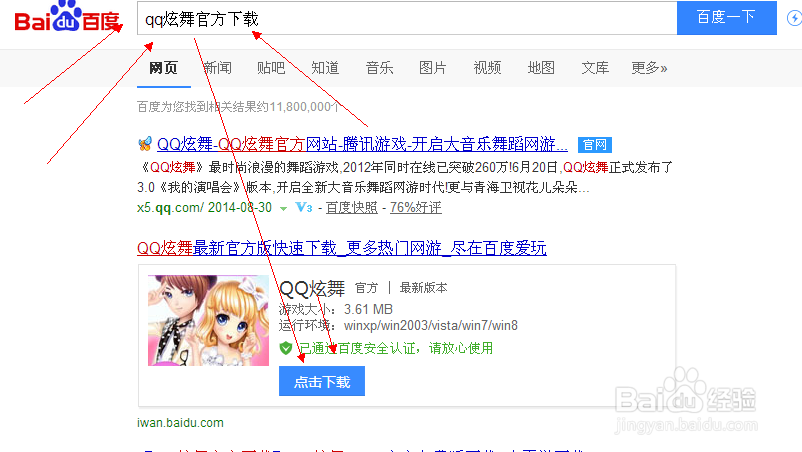Click the 官网 badge
Viewport: 802px width, 452px height.
595,145
